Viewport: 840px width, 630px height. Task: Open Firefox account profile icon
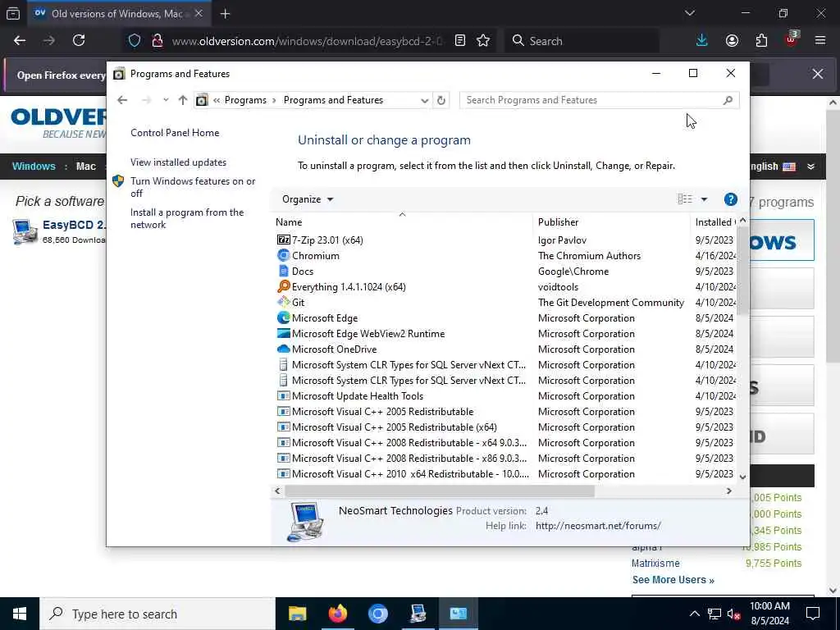click(x=732, y=41)
